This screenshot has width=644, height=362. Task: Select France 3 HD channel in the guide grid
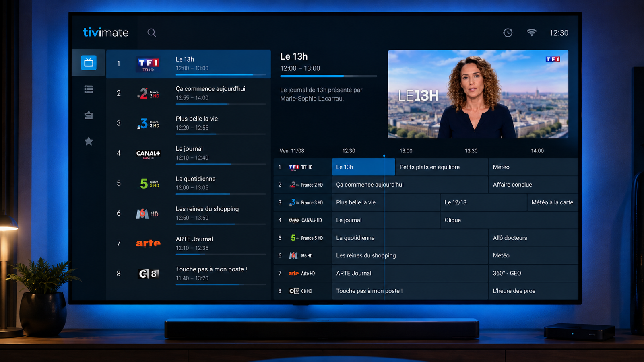(x=303, y=202)
